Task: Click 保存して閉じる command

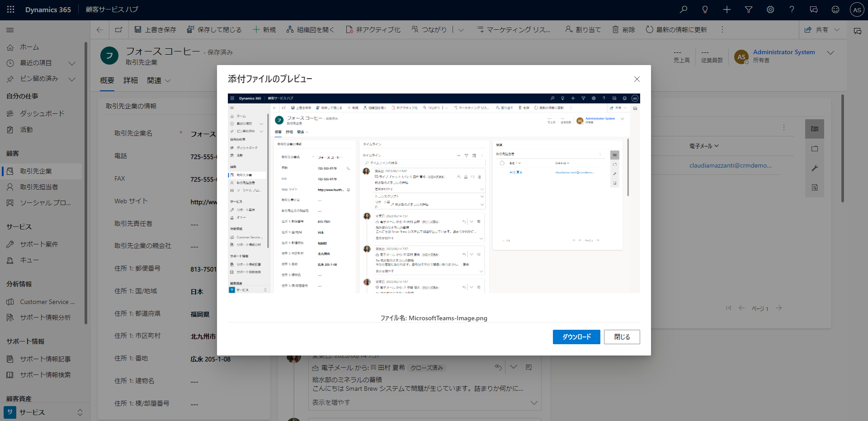Action: pos(214,30)
